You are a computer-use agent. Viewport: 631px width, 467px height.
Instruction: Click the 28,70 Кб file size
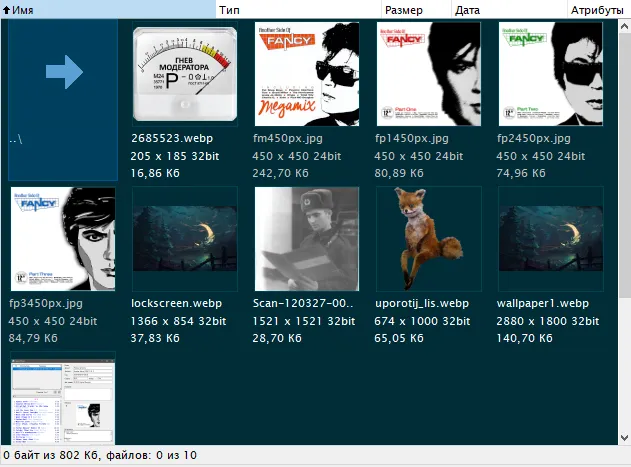tap(277, 338)
